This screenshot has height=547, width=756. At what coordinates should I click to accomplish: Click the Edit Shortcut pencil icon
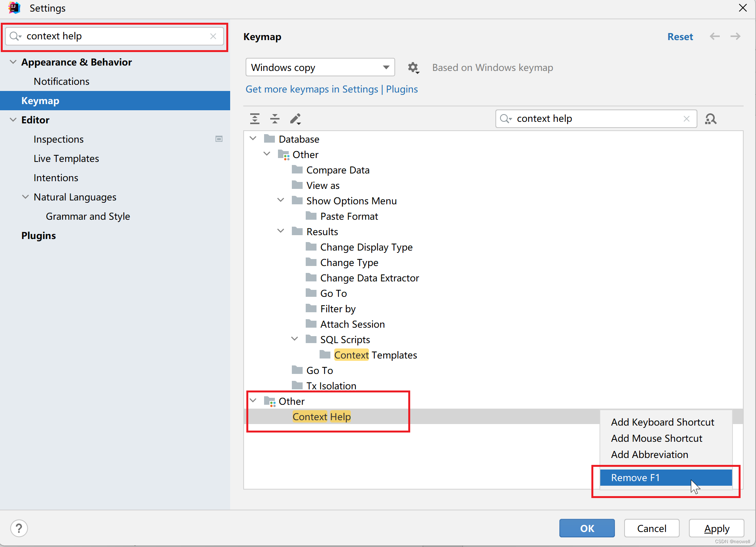click(x=295, y=119)
